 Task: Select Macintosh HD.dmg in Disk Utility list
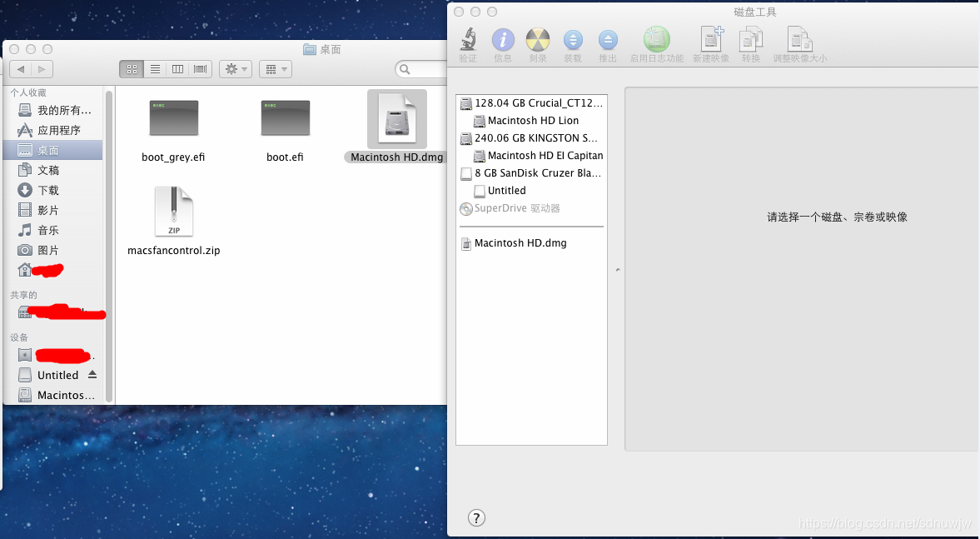pyautogui.click(x=531, y=243)
